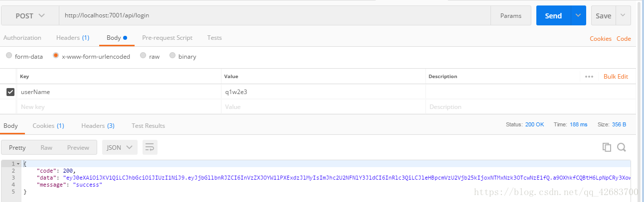Select the form-data radio option
644x202 pixels.
(9, 56)
